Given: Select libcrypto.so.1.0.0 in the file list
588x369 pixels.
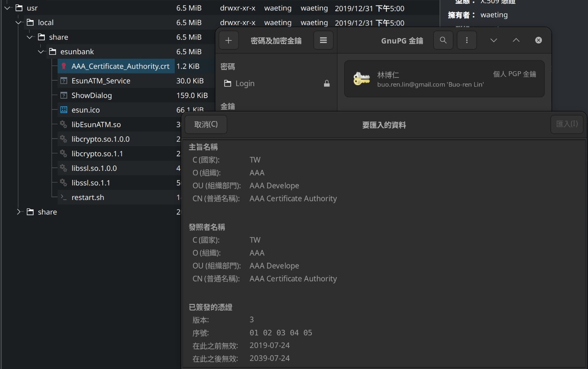Looking at the screenshot, I should click(x=100, y=139).
